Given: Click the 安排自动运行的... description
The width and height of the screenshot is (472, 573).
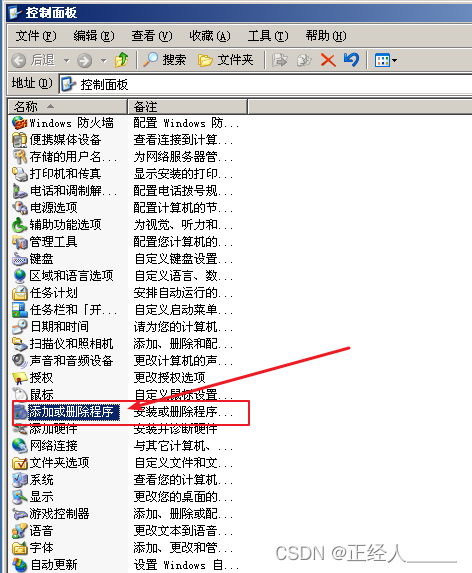Looking at the screenshot, I should (183, 293).
